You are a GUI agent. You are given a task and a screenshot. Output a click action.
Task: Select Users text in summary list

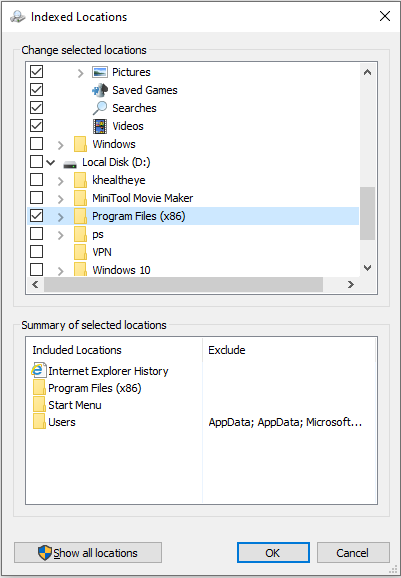[x=62, y=422]
